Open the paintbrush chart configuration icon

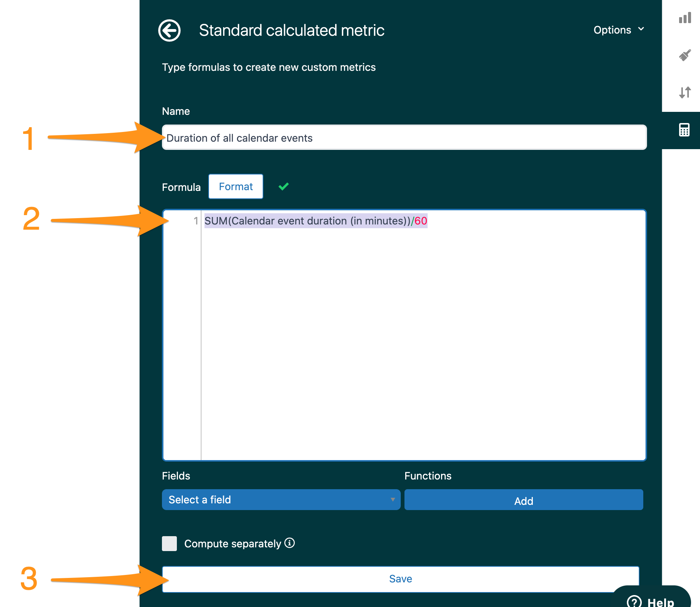[x=685, y=55]
